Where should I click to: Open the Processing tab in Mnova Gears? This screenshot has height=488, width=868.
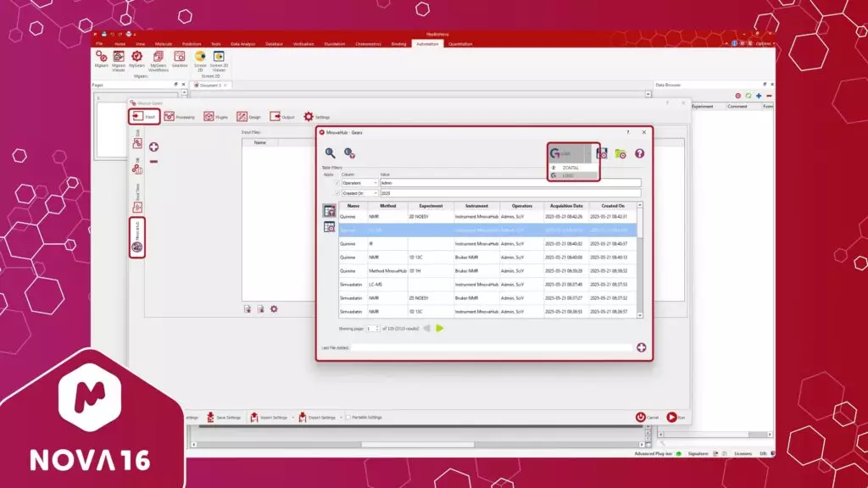click(x=180, y=117)
